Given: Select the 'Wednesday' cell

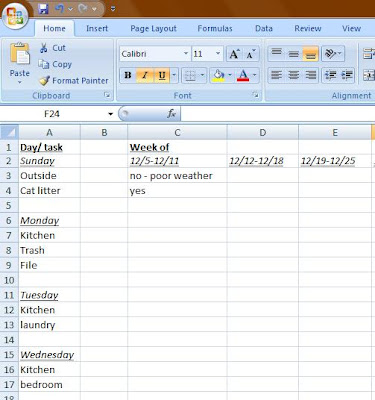Looking at the screenshot, I should 49,355.
